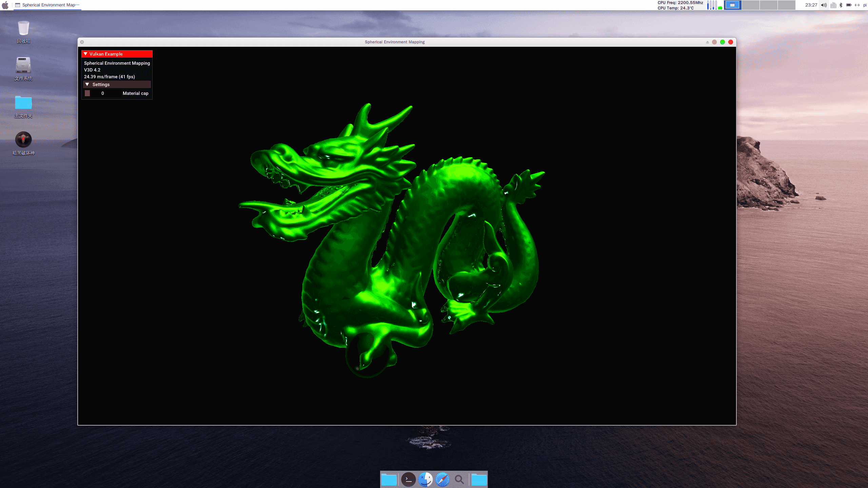Viewport: 868px width, 488px height.
Task: Switch to the second workspace pager cell
Action: [750, 5]
